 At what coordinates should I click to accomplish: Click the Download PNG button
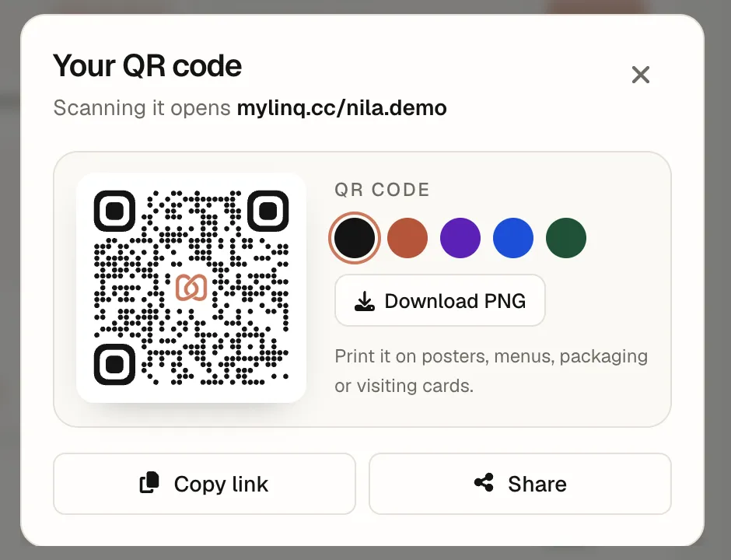pos(439,301)
